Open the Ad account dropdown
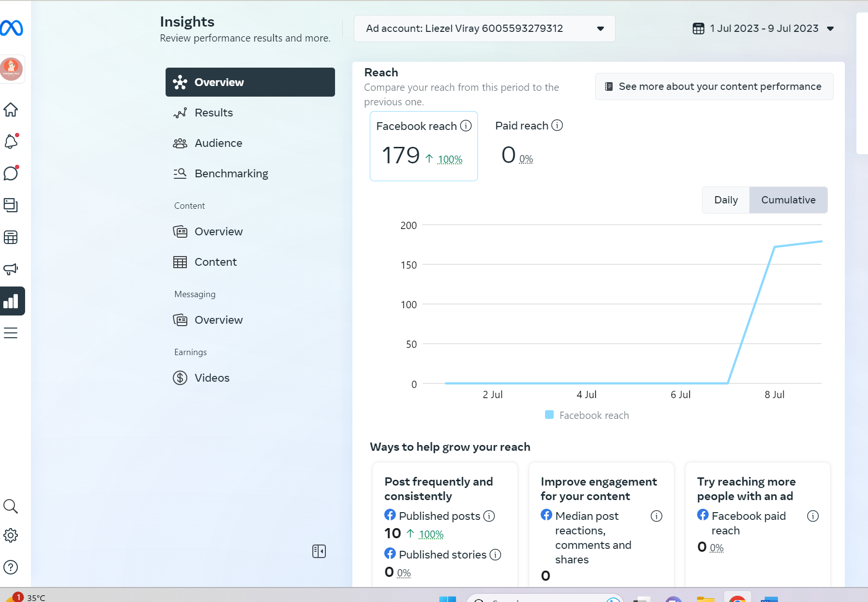This screenshot has height=602, width=868. 485,29
